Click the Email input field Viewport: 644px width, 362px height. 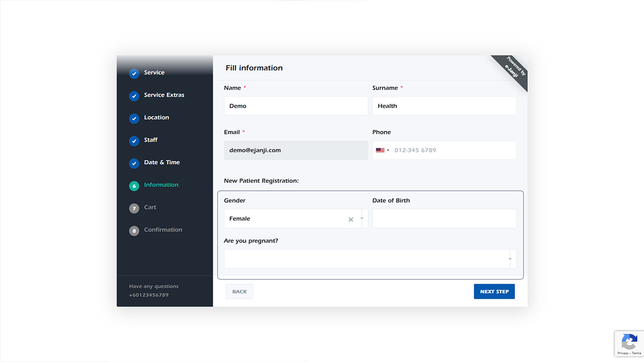tap(296, 150)
